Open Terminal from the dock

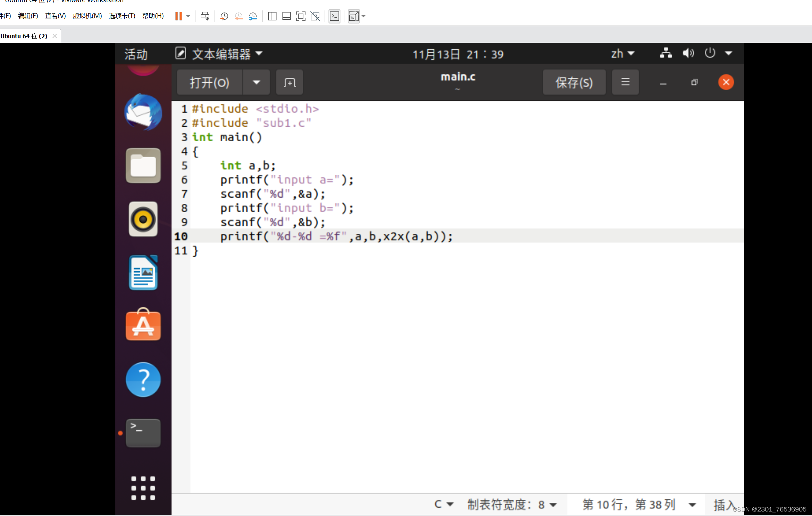143,433
